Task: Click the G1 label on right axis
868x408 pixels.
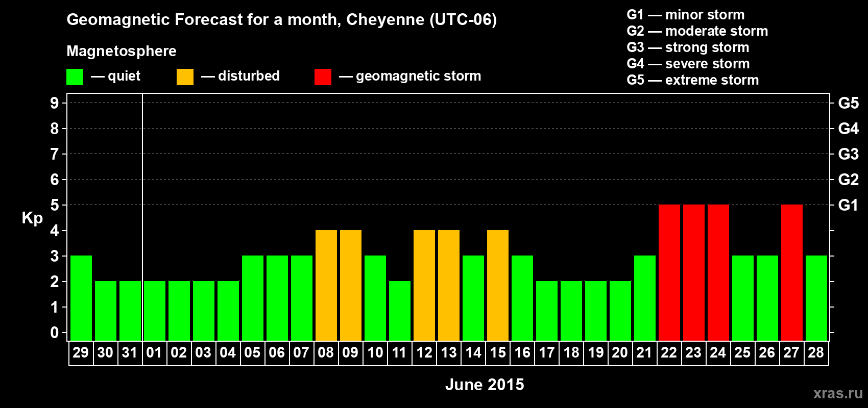Action: click(848, 205)
